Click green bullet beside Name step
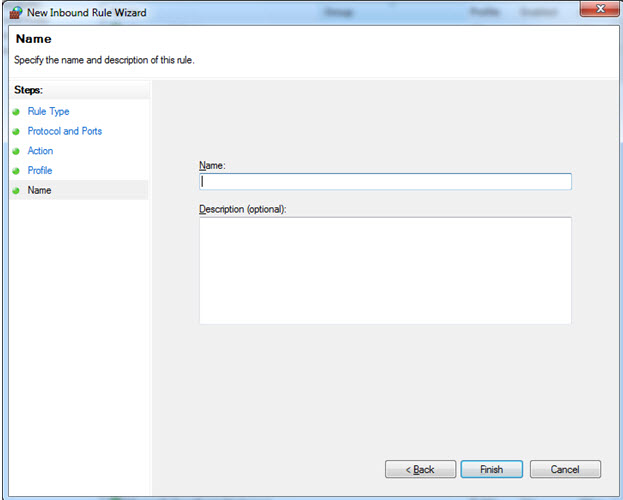 click(x=16, y=190)
